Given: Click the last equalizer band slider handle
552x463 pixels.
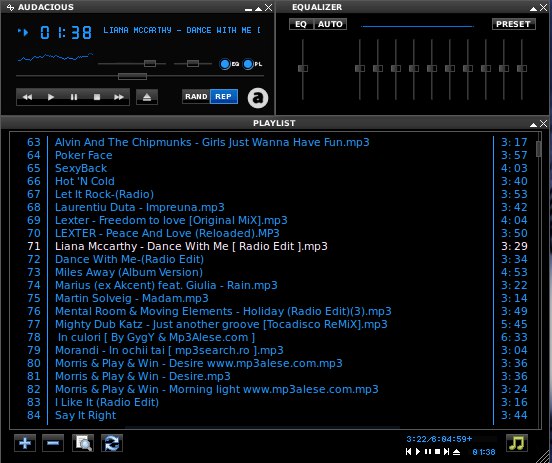Looking at the screenshot, I should [x=522, y=68].
